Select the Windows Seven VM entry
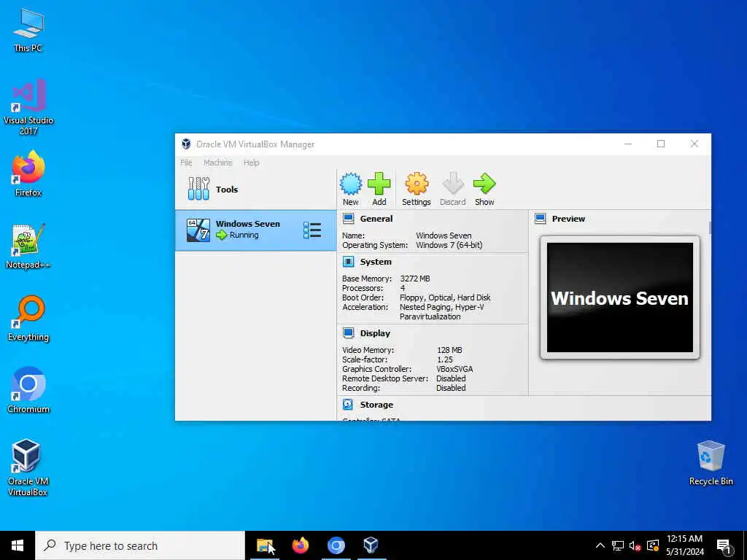747x560 pixels. click(256, 230)
